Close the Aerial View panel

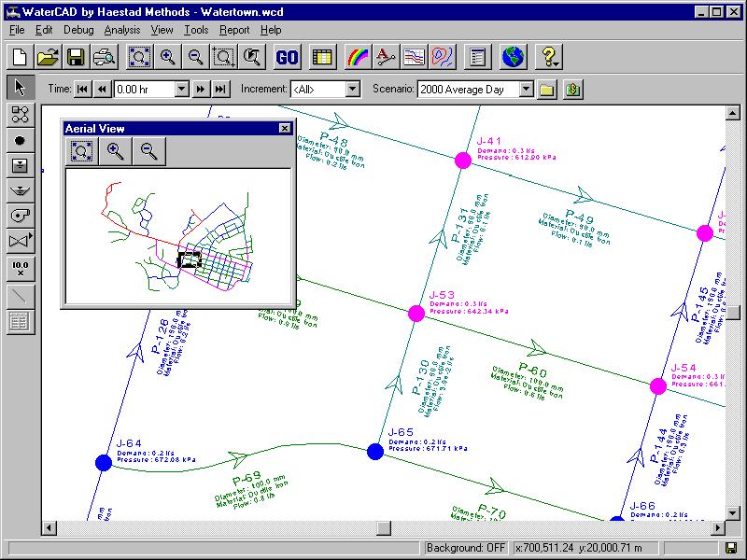[x=285, y=128]
